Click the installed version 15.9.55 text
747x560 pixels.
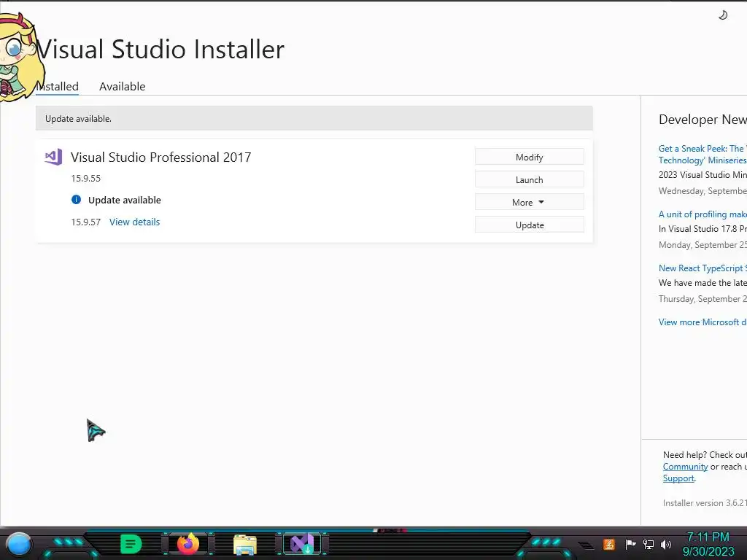click(x=86, y=179)
